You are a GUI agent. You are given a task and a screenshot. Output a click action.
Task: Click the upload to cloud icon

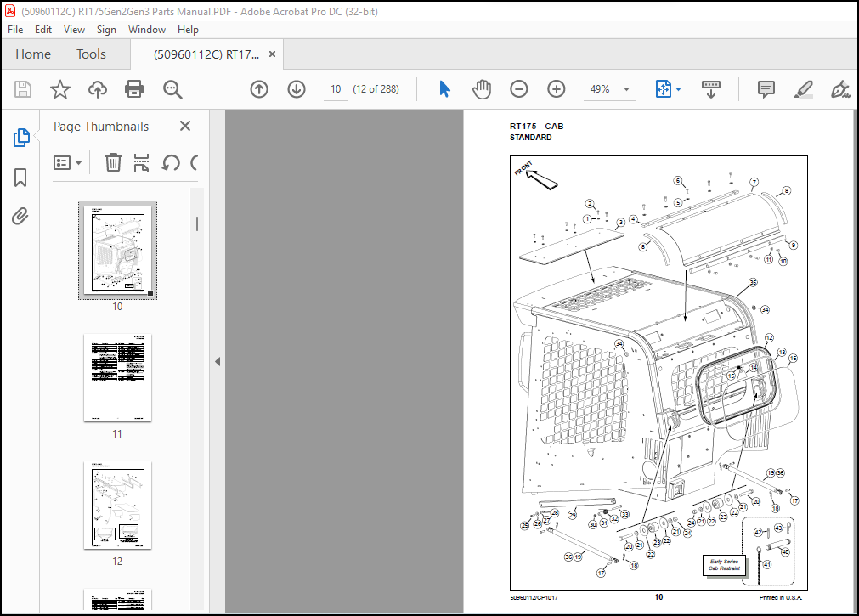[x=98, y=88]
